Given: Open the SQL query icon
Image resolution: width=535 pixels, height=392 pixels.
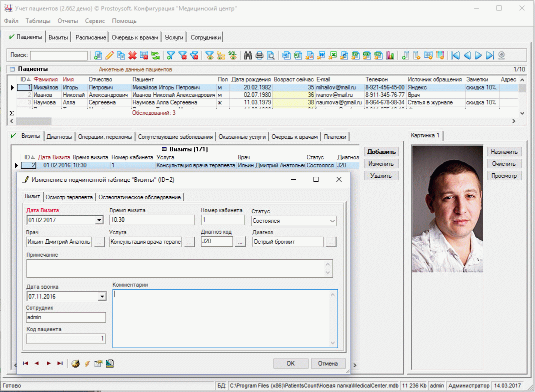Looking at the screenshot, I should click(x=232, y=55).
